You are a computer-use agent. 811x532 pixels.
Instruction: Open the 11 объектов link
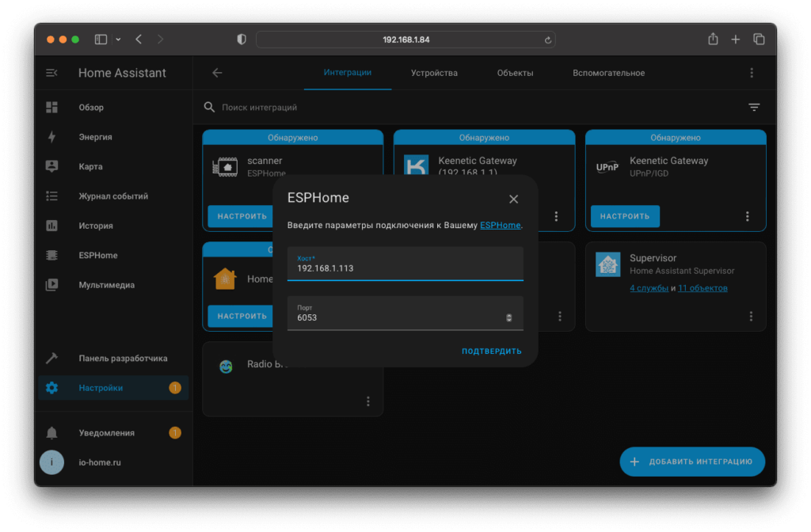702,288
